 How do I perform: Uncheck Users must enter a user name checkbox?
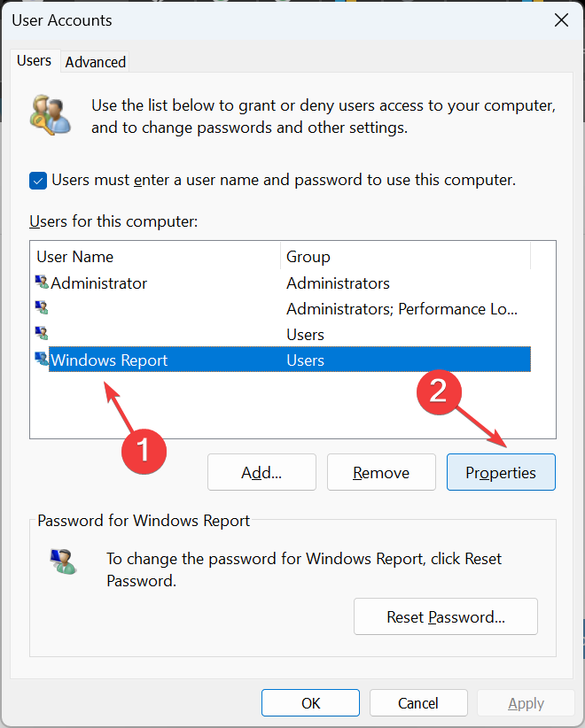coord(38,181)
